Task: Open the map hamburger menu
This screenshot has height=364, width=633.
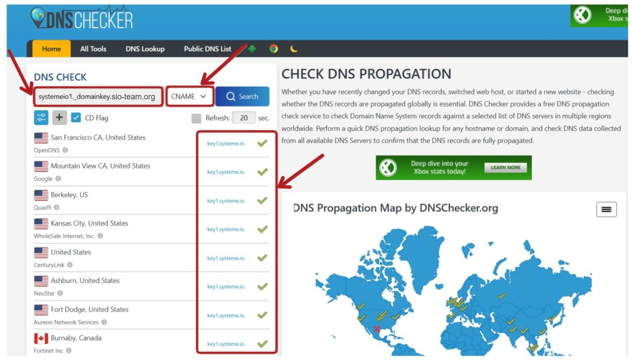Action: click(606, 209)
